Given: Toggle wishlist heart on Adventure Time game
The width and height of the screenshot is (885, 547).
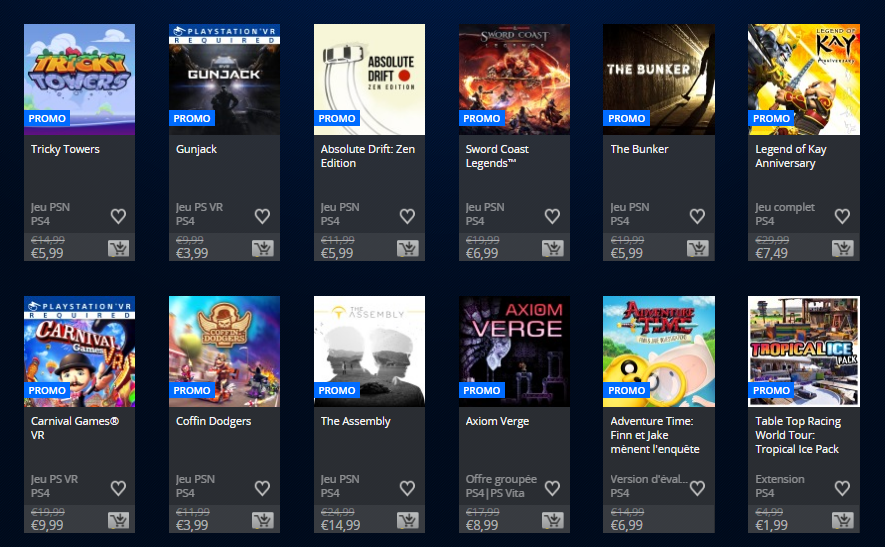Looking at the screenshot, I should pos(698,488).
